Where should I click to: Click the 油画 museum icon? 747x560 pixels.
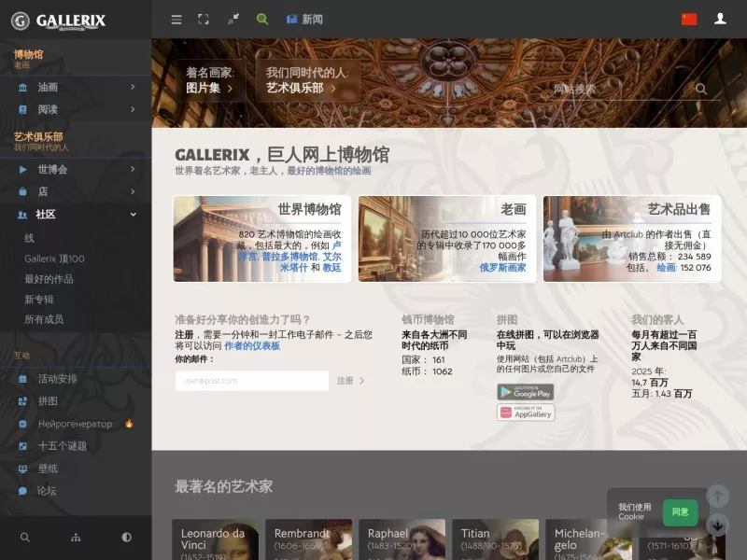click(x=22, y=88)
